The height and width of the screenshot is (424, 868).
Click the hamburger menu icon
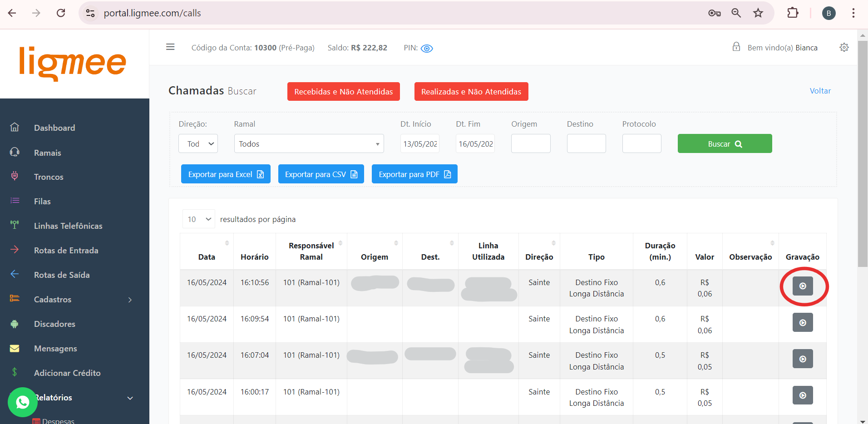(x=170, y=47)
